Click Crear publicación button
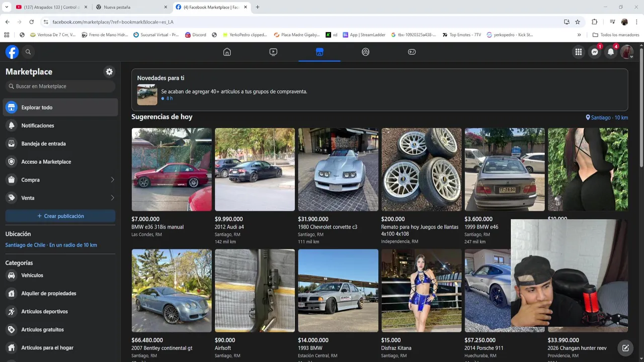This screenshot has height=362, width=644. click(x=60, y=216)
